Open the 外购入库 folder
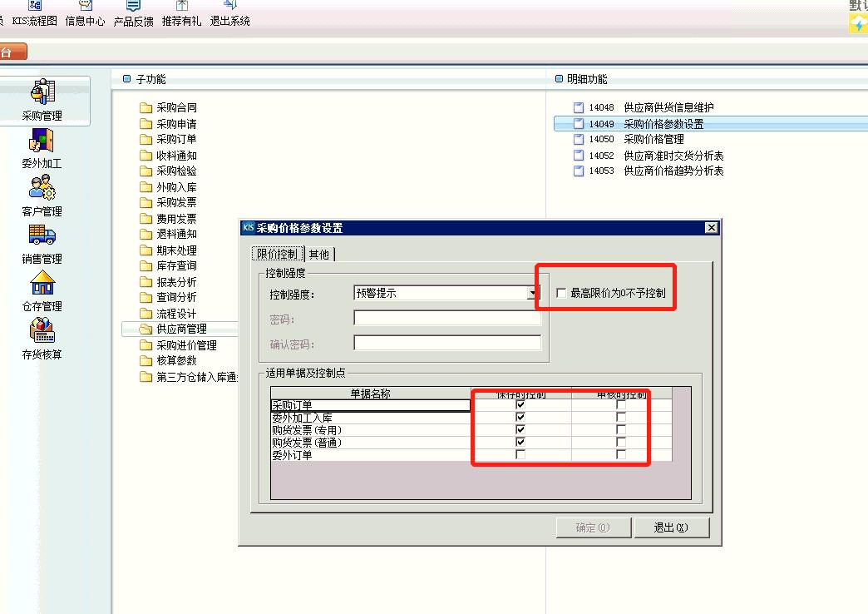The image size is (868, 614). click(x=168, y=186)
